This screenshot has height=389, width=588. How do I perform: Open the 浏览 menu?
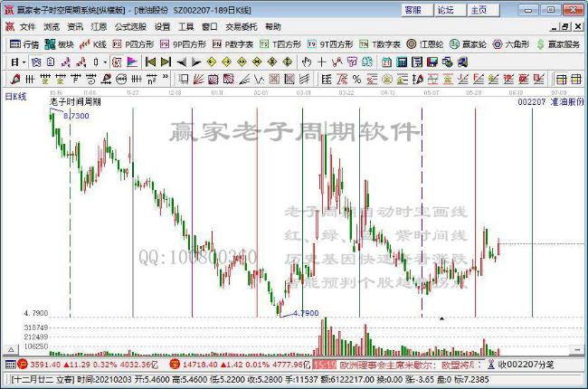click(52, 26)
